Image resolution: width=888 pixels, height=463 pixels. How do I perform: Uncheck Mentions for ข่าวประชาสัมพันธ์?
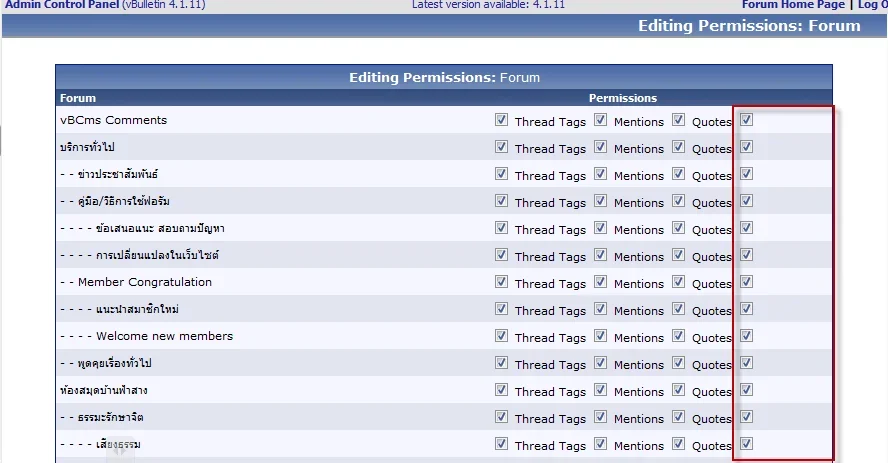click(x=600, y=174)
